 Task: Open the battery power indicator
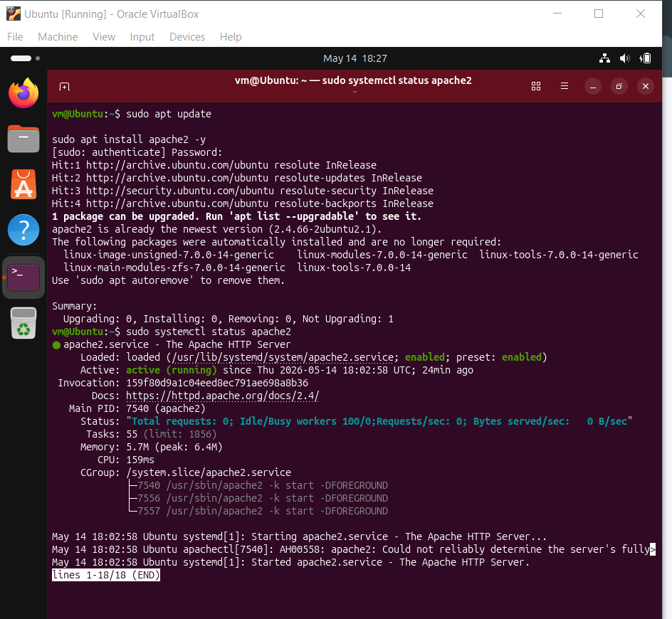pos(646,58)
